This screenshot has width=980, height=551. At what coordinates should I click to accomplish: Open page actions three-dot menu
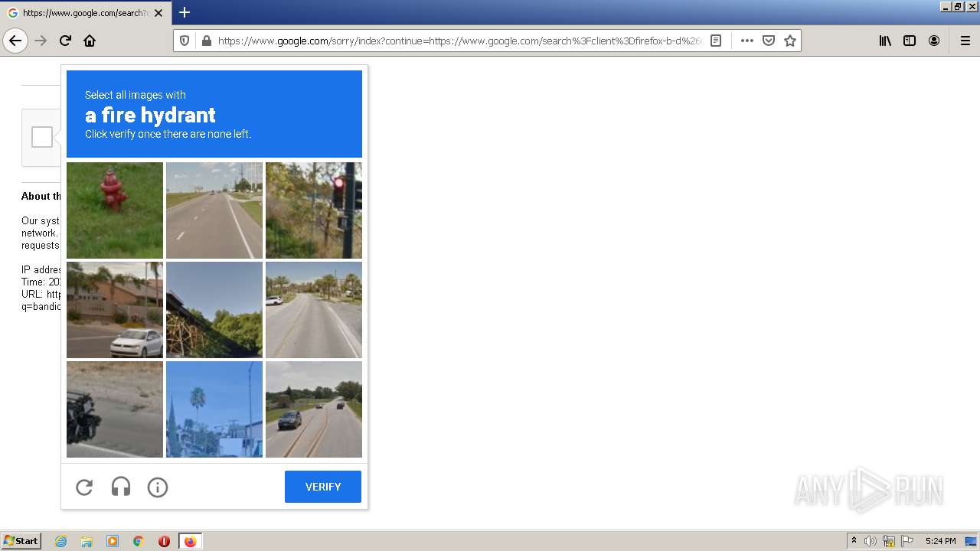(x=747, y=41)
